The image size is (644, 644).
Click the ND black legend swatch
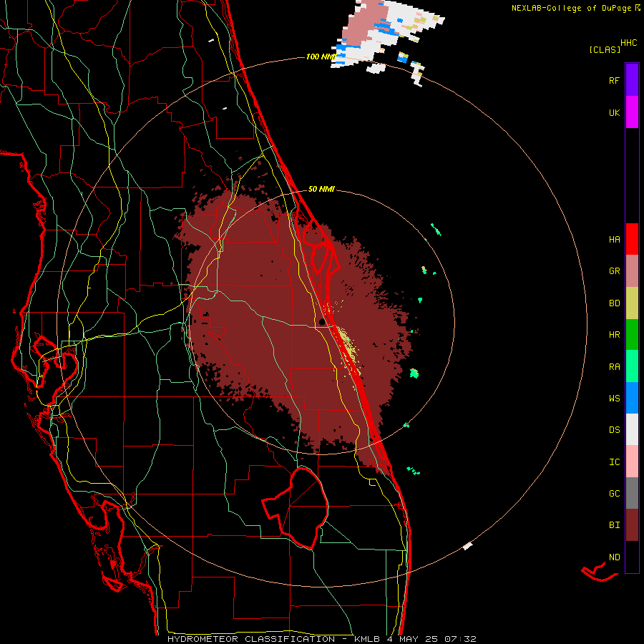click(632, 557)
